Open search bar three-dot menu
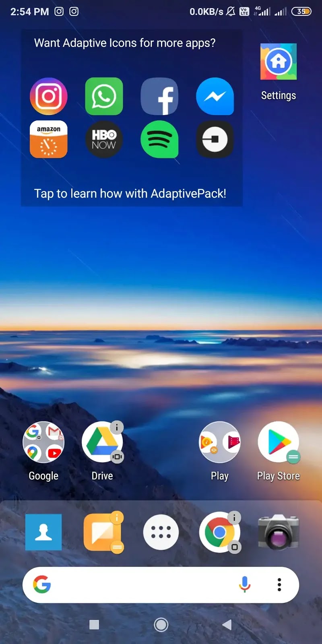Screen dimensions: 322x644 pos(279,584)
